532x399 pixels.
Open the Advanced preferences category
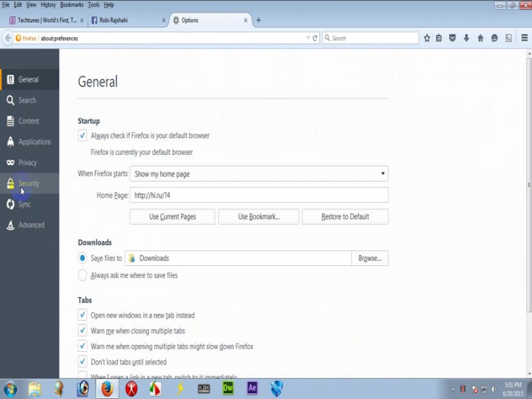pos(30,225)
